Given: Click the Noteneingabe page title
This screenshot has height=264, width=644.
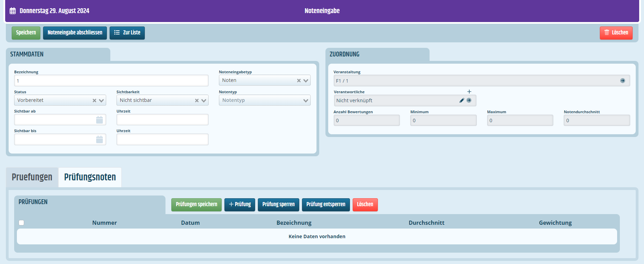Looking at the screenshot, I should point(322,11).
